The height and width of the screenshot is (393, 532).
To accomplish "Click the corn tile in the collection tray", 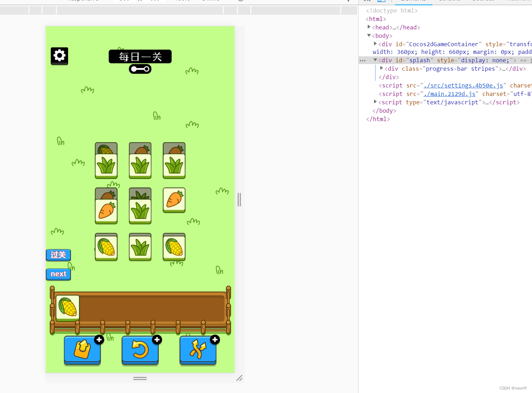I will (x=67, y=308).
